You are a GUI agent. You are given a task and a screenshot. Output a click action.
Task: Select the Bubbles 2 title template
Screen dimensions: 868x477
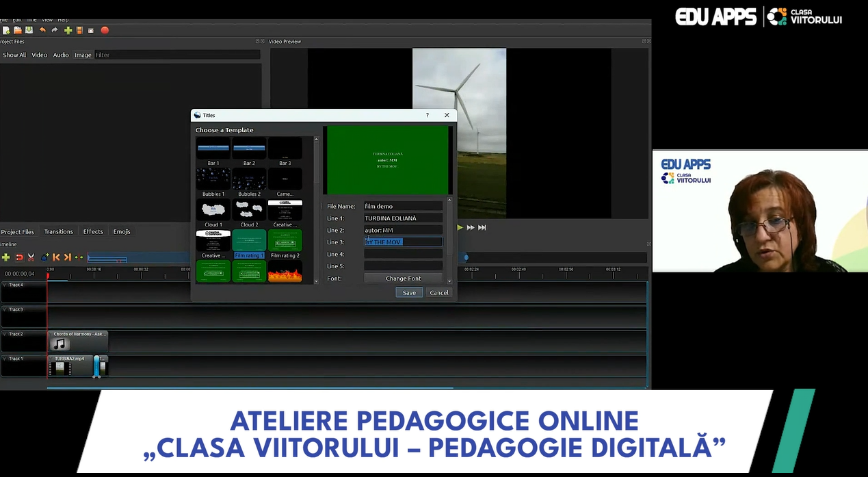pos(249,182)
